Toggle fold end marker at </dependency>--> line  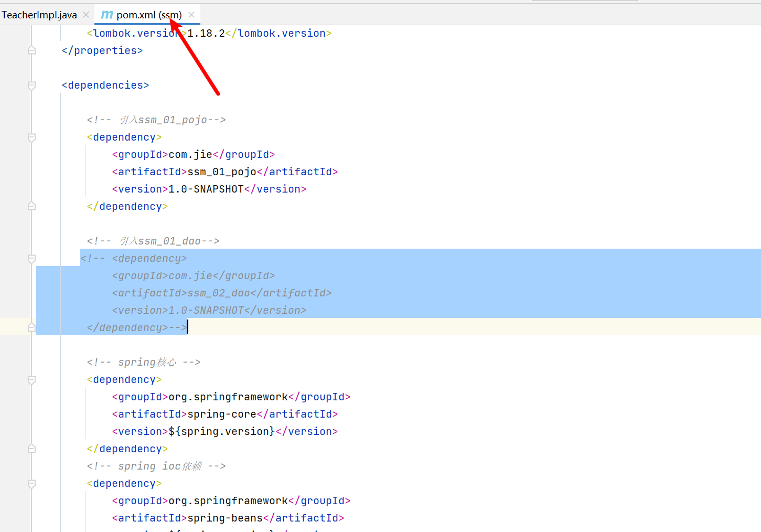pyautogui.click(x=31, y=327)
